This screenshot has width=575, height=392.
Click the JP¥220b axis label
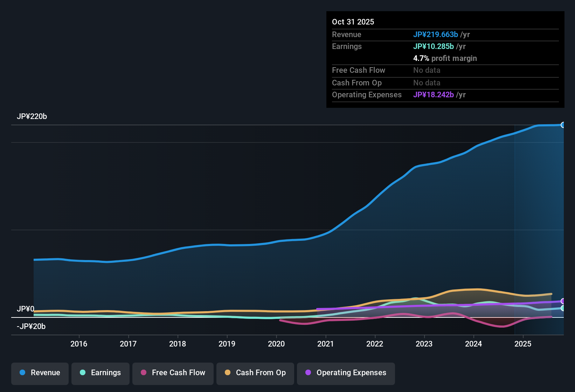click(x=32, y=117)
